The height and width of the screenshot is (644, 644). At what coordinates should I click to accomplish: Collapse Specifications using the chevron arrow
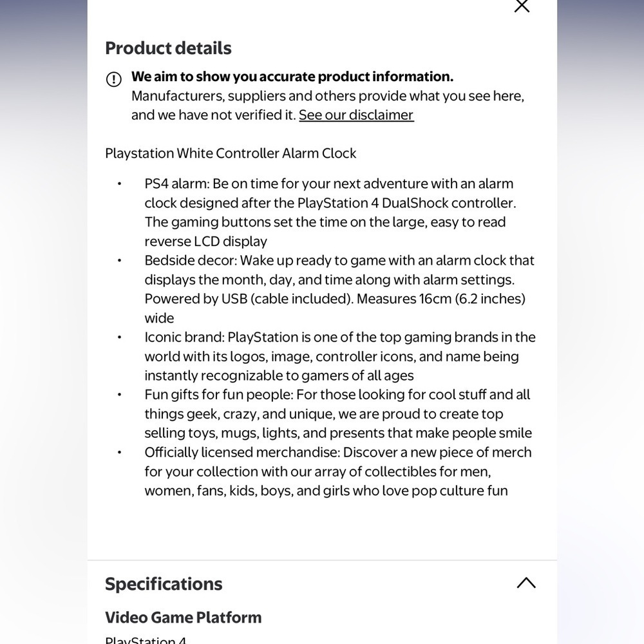click(526, 583)
